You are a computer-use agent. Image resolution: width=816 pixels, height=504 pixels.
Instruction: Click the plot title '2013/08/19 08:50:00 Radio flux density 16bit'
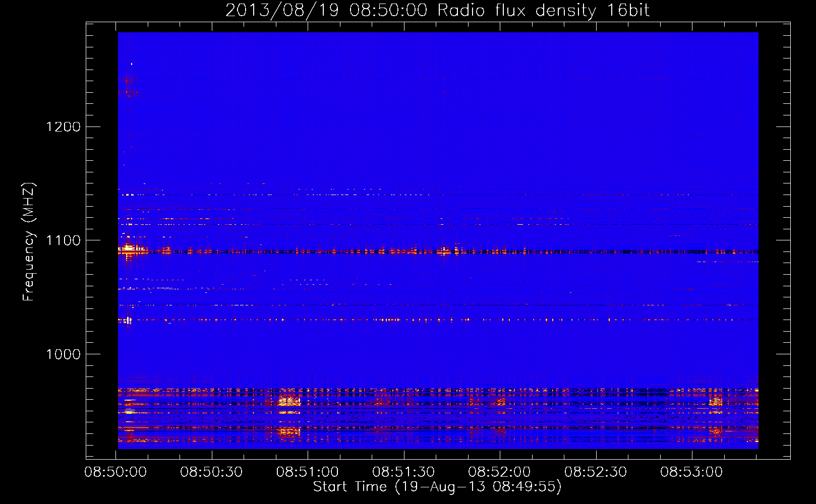click(437, 11)
